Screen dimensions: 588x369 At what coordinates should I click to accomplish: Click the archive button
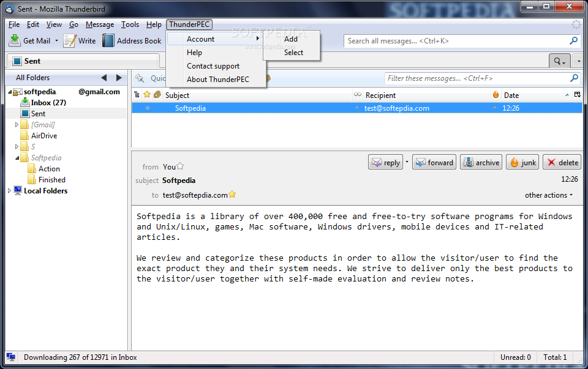coord(481,162)
